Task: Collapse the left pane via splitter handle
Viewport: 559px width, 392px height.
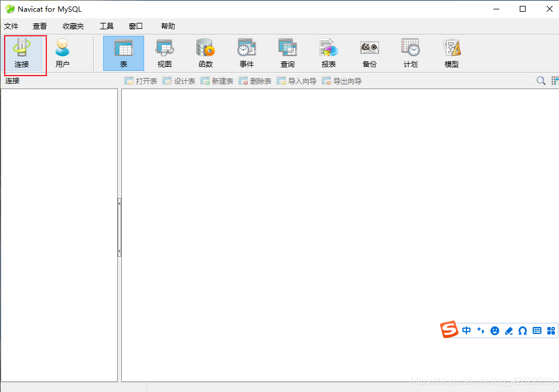Action: click(x=120, y=227)
